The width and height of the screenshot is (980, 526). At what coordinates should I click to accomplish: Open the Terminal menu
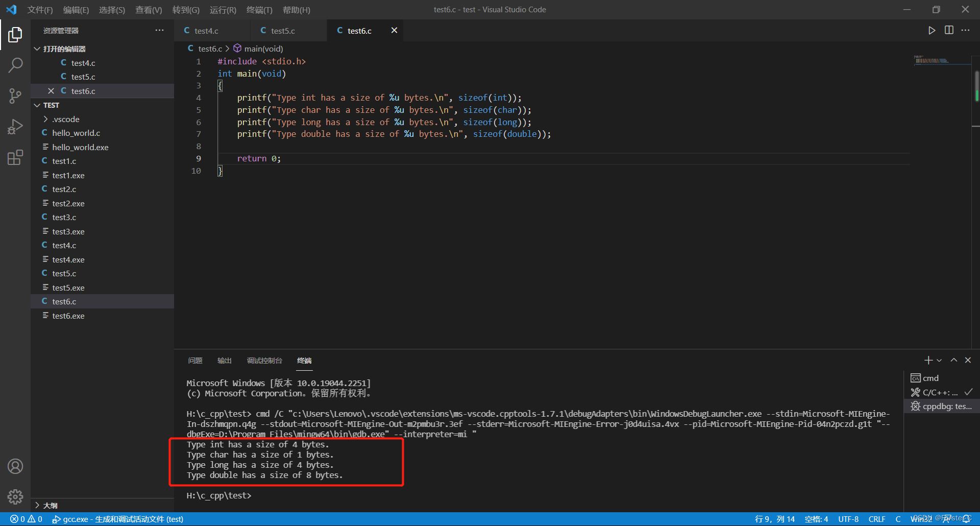click(x=259, y=10)
